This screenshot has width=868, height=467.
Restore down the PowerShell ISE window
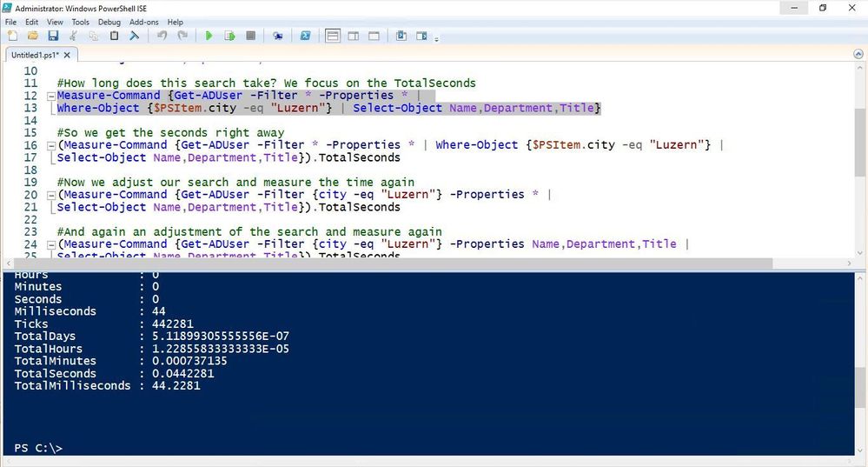click(823, 8)
